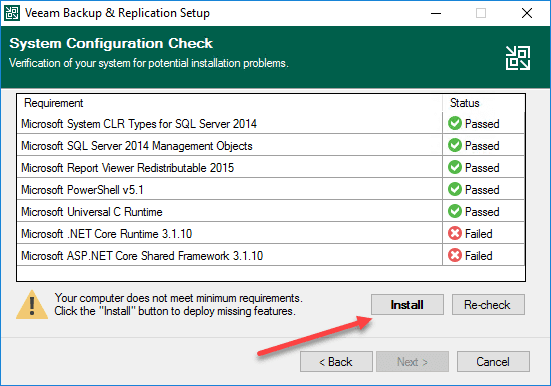551x386 pixels.
Task: Select the Microsoft Report Viewer Redistributable 2015 row
Action: point(271,168)
